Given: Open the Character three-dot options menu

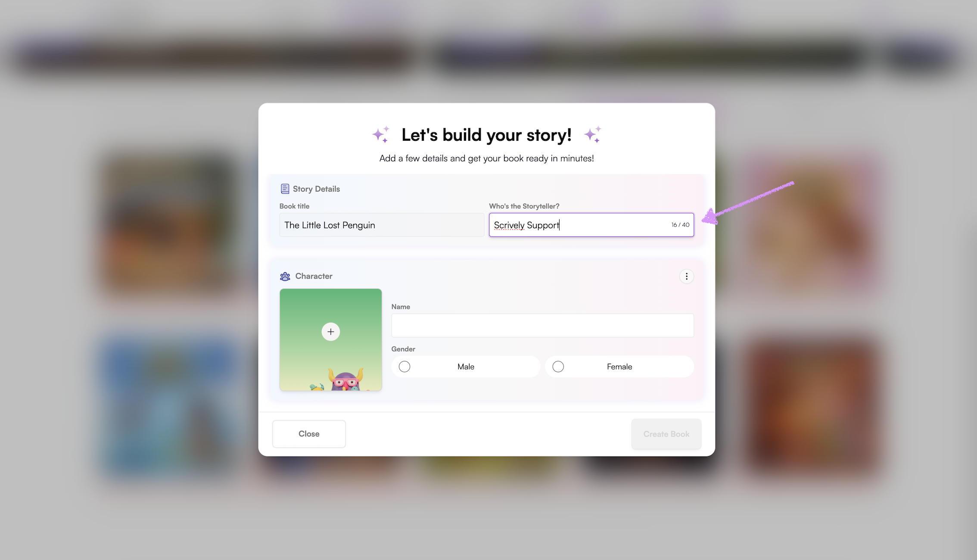Looking at the screenshot, I should coord(686,276).
